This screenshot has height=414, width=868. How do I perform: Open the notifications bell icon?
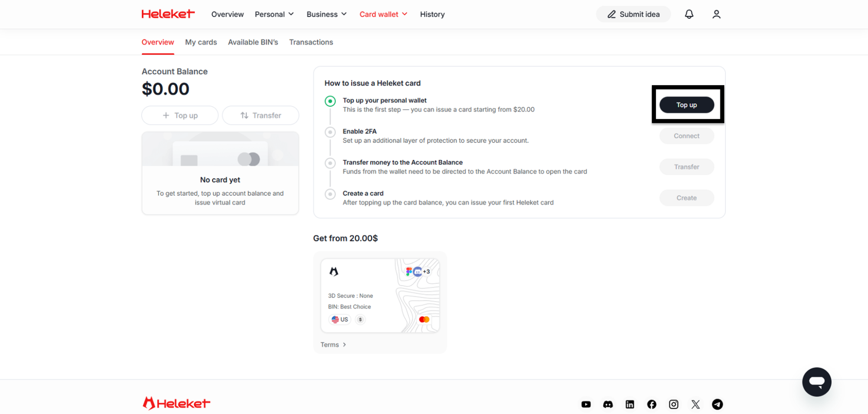click(x=689, y=14)
